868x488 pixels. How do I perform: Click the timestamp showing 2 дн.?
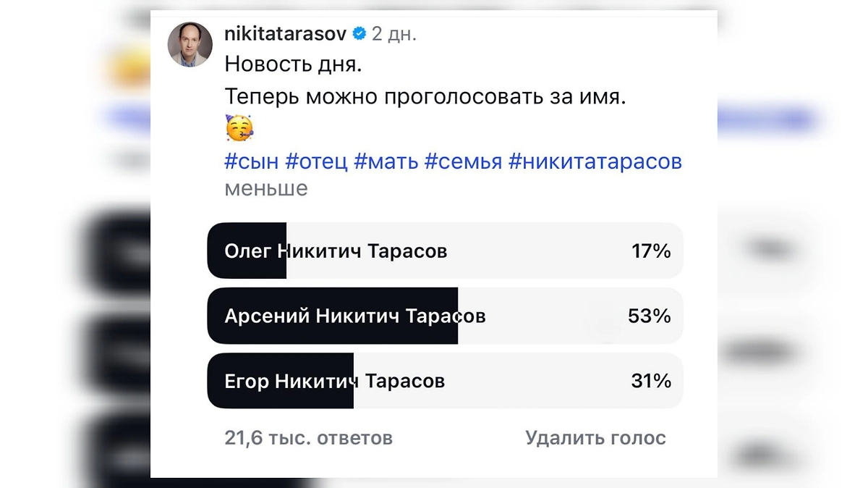(x=393, y=33)
